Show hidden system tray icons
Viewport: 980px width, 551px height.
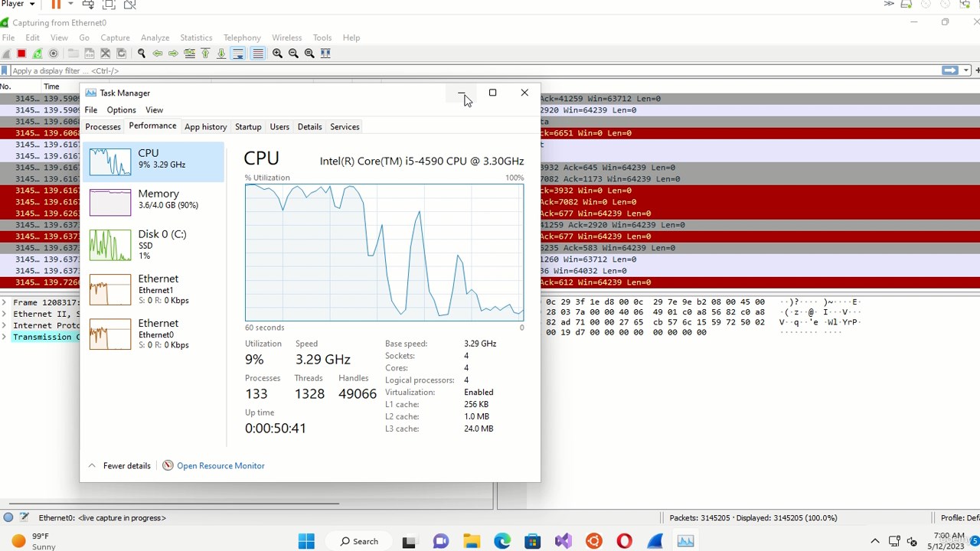pos(875,541)
